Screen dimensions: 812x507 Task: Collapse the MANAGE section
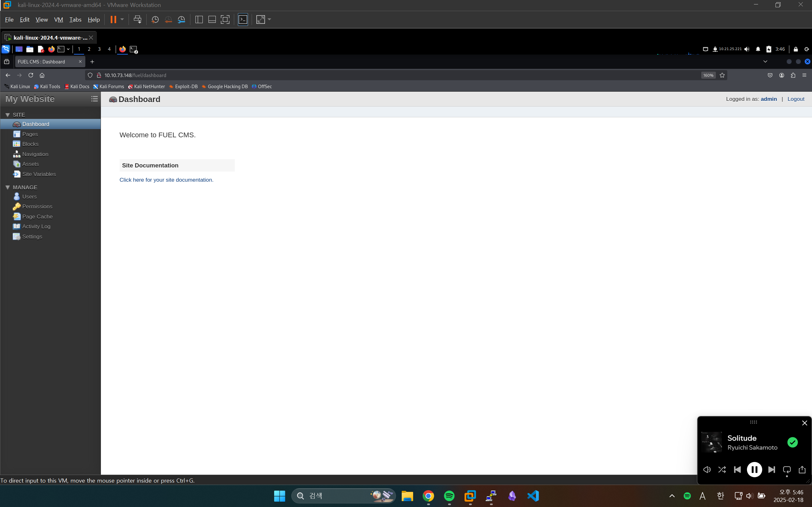tap(7, 187)
